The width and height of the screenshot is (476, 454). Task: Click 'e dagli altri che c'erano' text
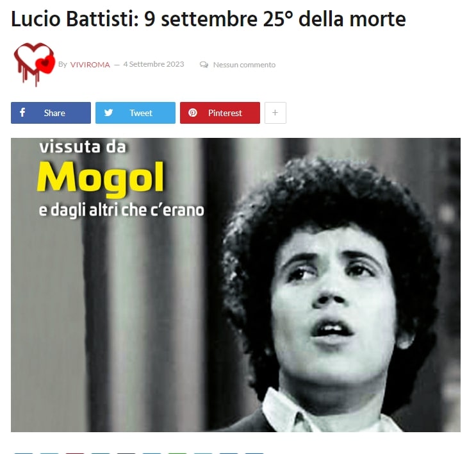point(122,210)
